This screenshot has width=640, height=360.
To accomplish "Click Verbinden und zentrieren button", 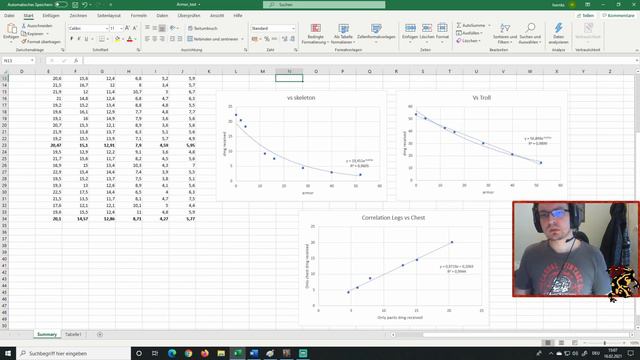I will [x=213, y=39].
